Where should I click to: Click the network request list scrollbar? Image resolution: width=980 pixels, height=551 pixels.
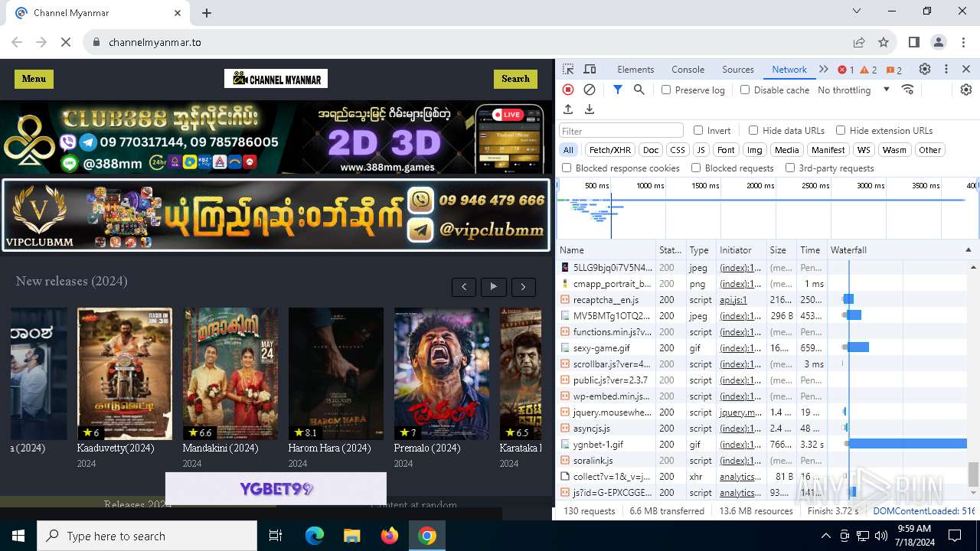point(973,474)
